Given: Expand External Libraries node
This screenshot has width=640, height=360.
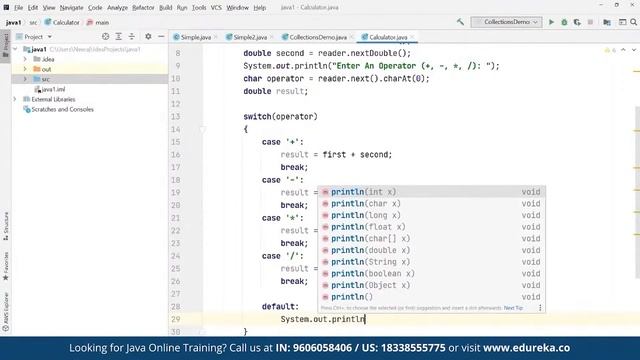Looking at the screenshot, I should click(16, 99).
